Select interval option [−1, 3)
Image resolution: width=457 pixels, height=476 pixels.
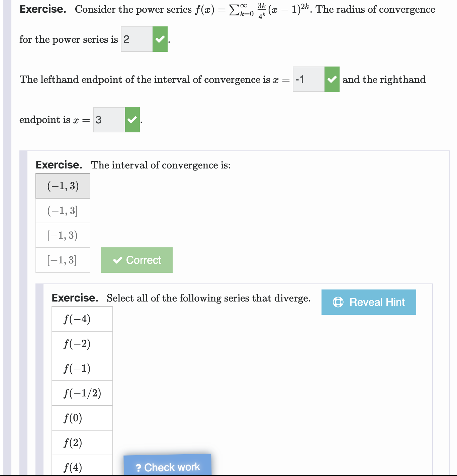[x=63, y=235]
